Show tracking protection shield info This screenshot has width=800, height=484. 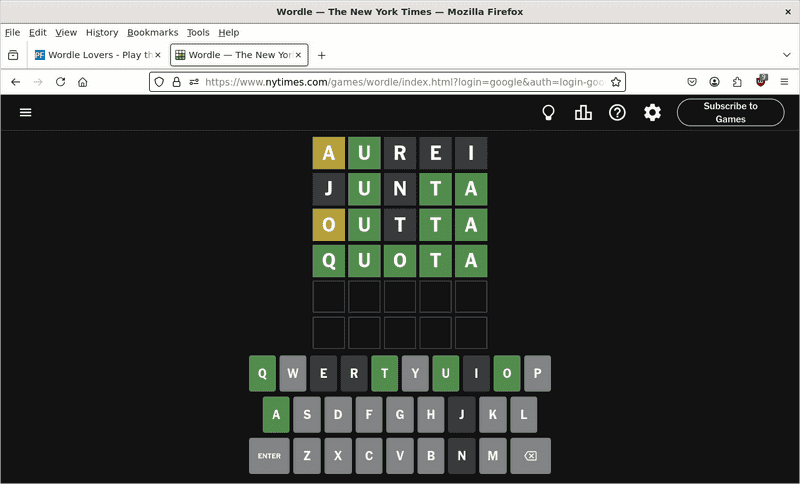coord(159,82)
